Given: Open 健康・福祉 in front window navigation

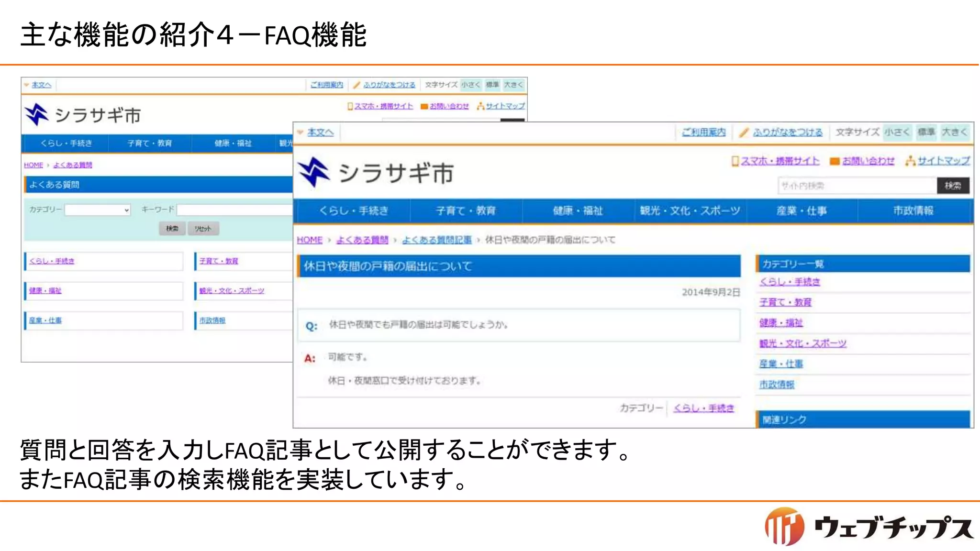Looking at the screenshot, I should pyautogui.click(x=578, y=211).
